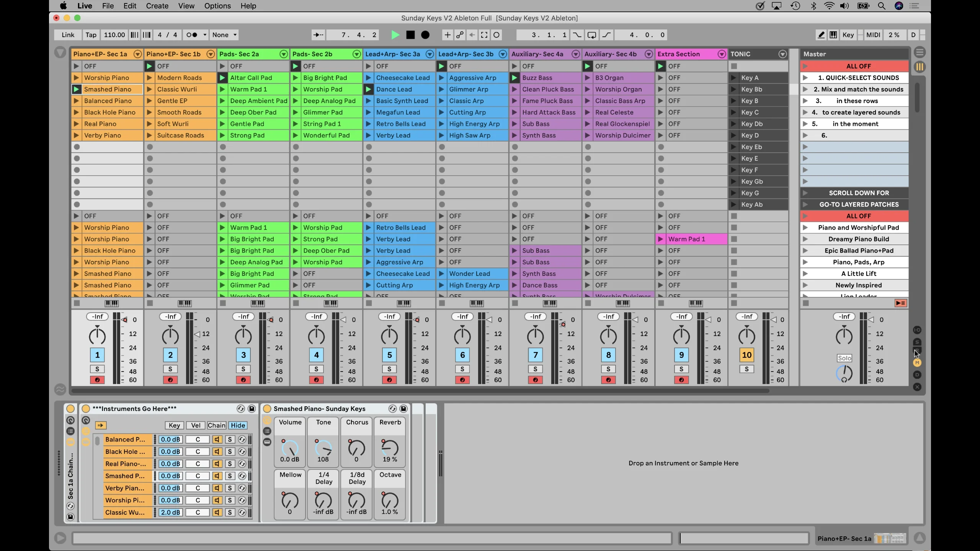The image size is (980, 551).
Task: Toggle the Computer MIDI Keyboard icon
Action: 833,35
